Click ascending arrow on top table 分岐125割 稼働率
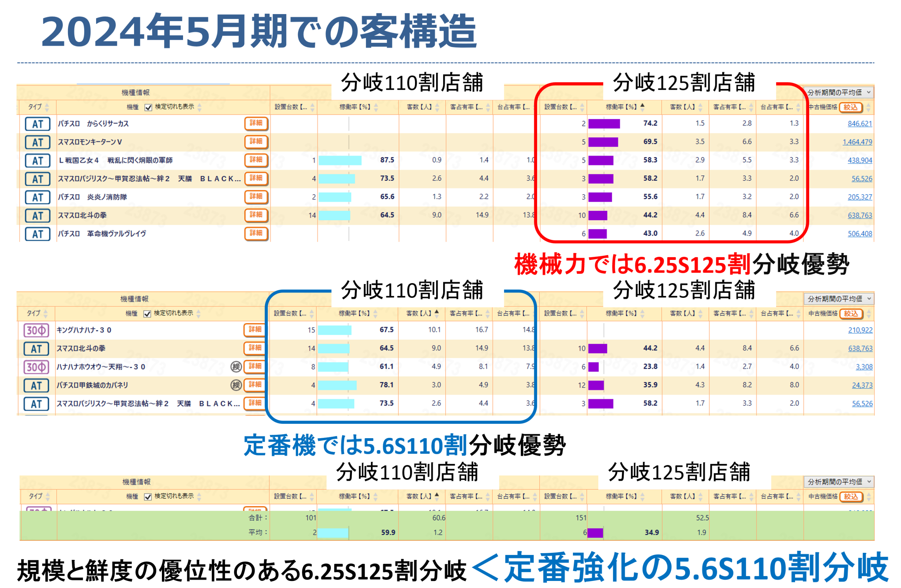901x588 pixels. point(642,106)
